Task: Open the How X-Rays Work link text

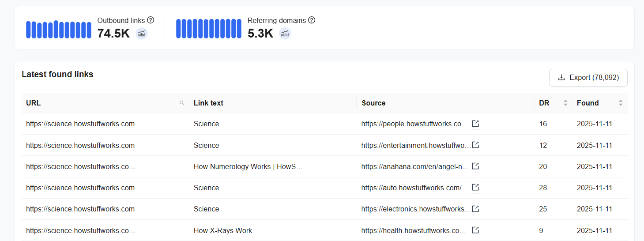Action: [222, 230]
